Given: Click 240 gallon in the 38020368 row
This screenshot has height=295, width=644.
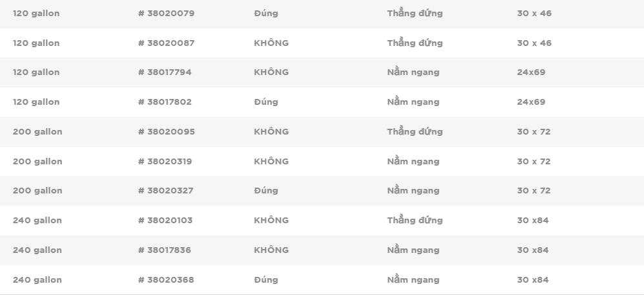Looking at the screenshot, I should [x=37, y=279].
